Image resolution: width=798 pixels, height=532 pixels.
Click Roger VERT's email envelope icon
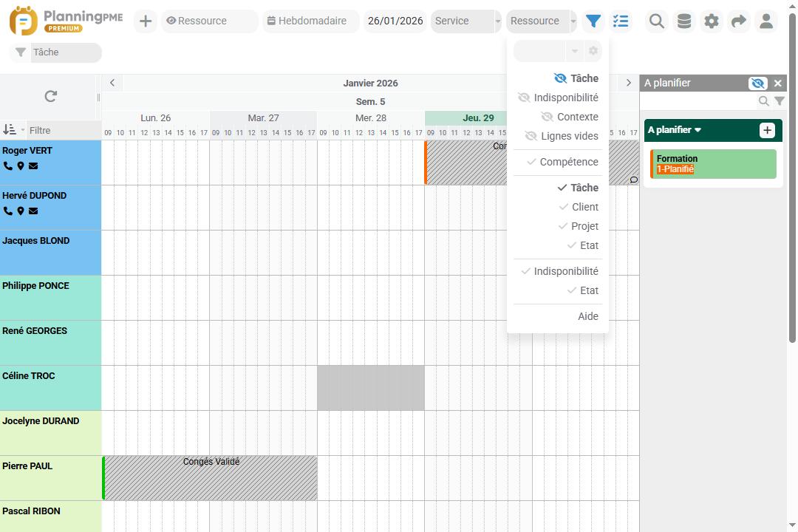33,166
